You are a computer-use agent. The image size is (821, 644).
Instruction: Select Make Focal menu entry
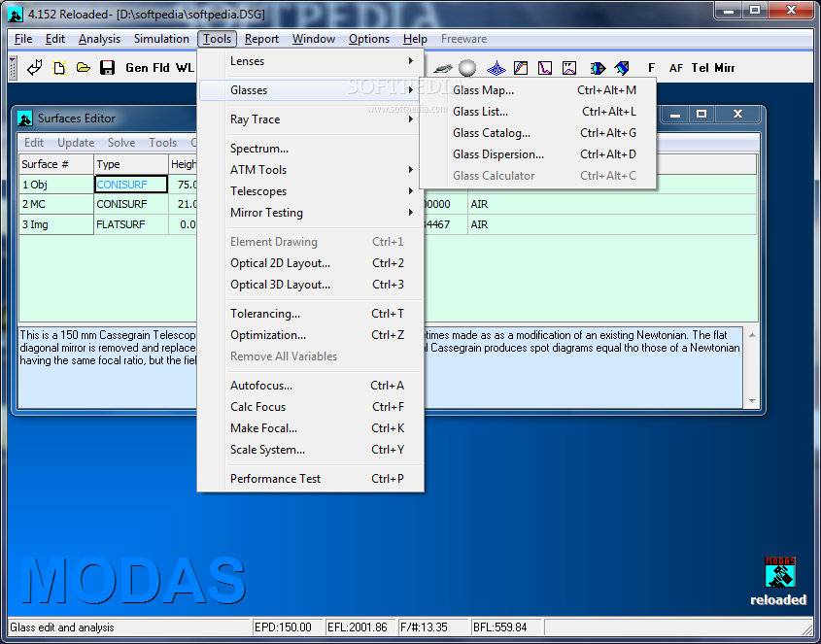pos(311,428)
